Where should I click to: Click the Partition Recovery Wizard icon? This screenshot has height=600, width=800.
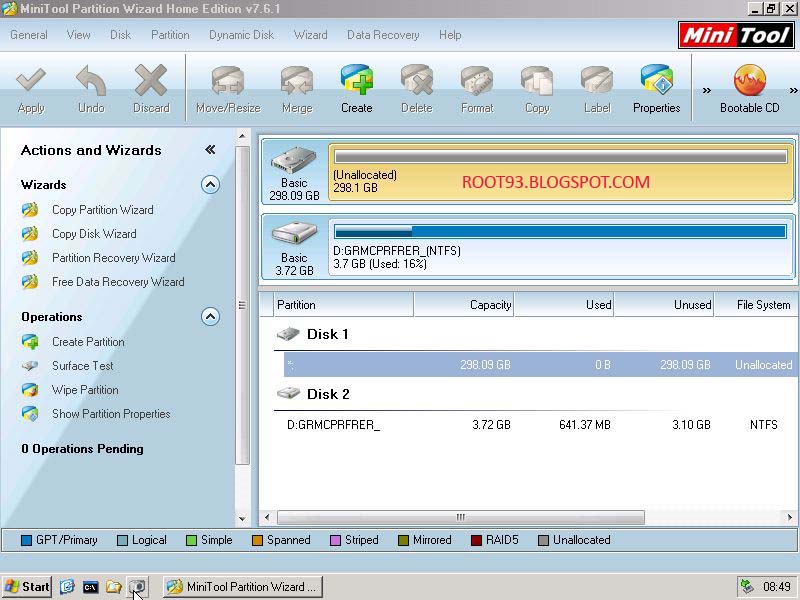pos(30,258)
